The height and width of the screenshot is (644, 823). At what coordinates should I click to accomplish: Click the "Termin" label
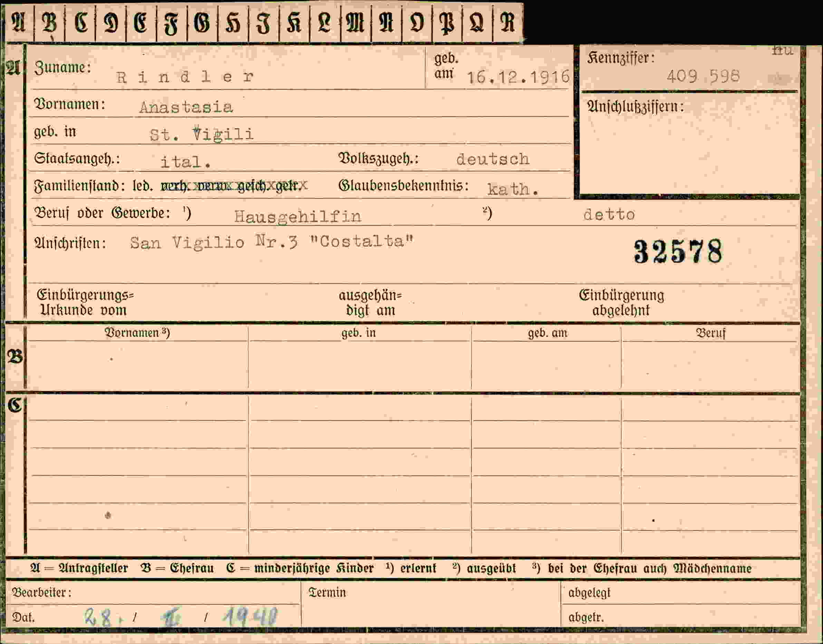(x=327, y=592)
